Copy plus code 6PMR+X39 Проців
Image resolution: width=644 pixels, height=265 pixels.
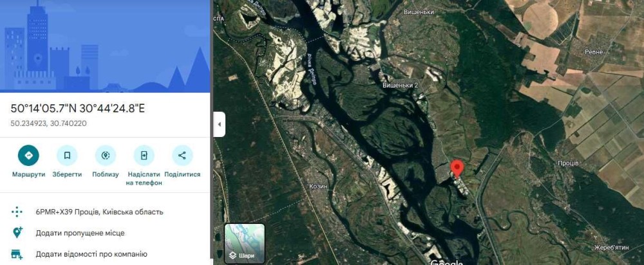click(99, 212)
